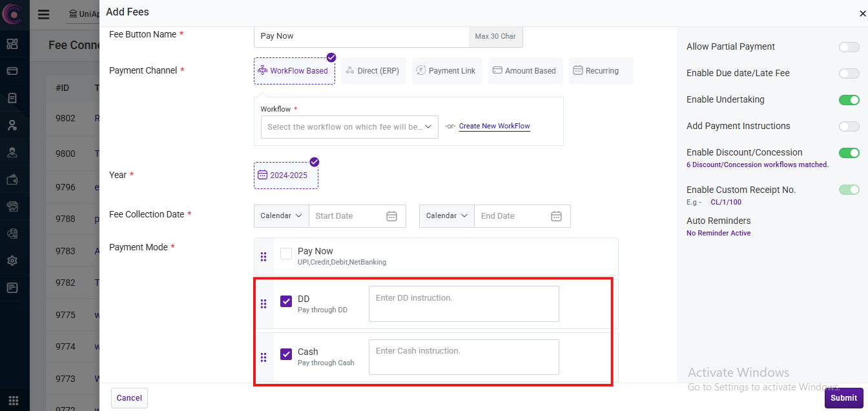The height and width of the screenshot is (411, 868).
Task: Open the apps grid icon at bottom-left
Action: 14,401
